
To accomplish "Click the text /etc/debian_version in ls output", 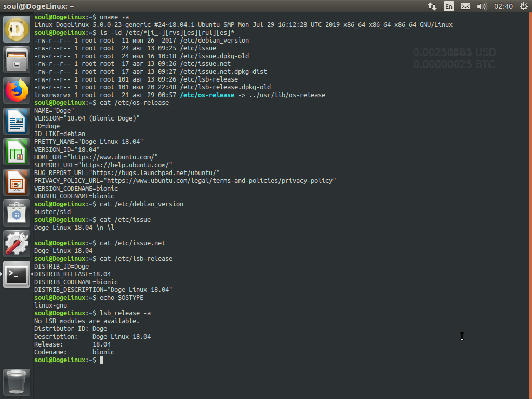I will 215,41.
